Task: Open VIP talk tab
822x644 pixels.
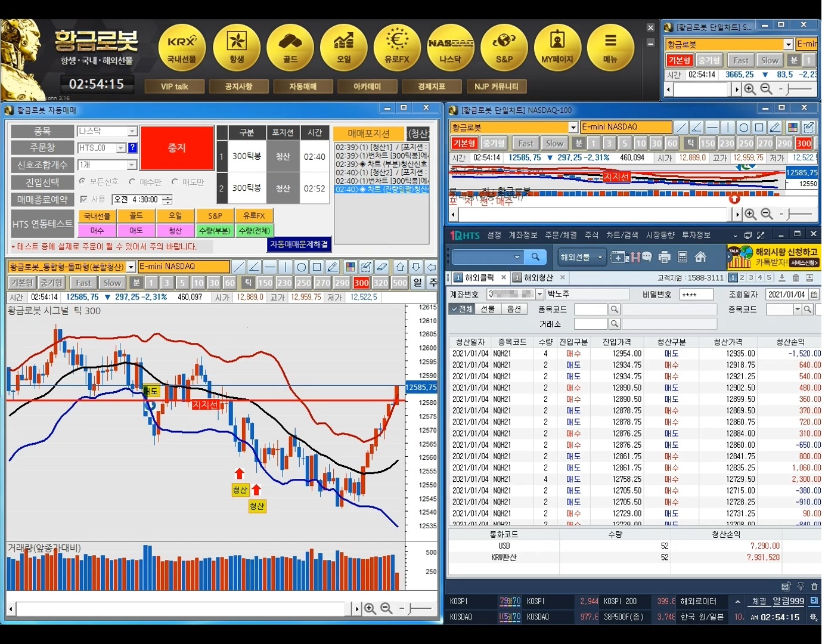Action: [x=174, y=86]
